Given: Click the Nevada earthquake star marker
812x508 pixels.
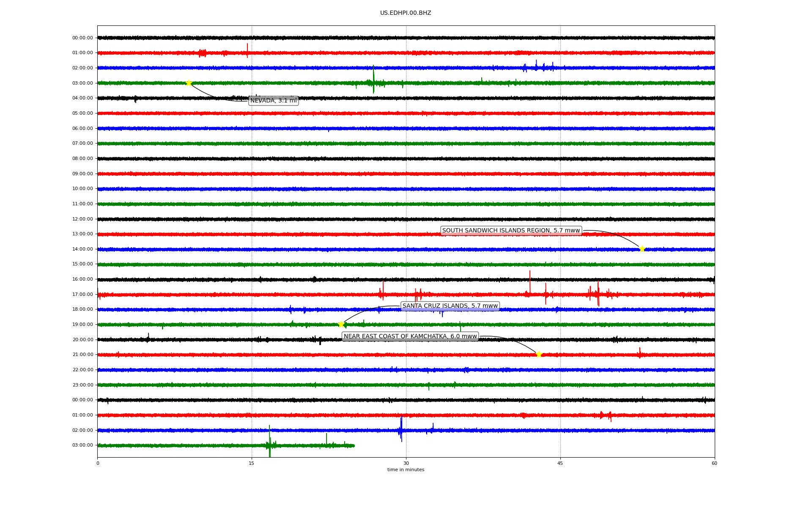Looking at the screenshot, I should [189, 83].
